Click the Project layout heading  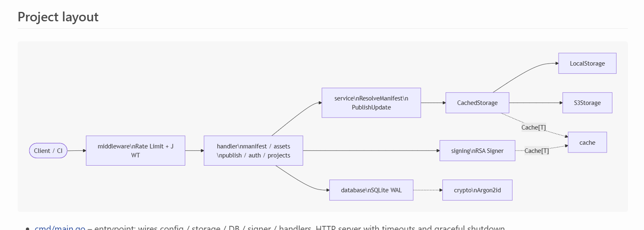click(58, 17)
